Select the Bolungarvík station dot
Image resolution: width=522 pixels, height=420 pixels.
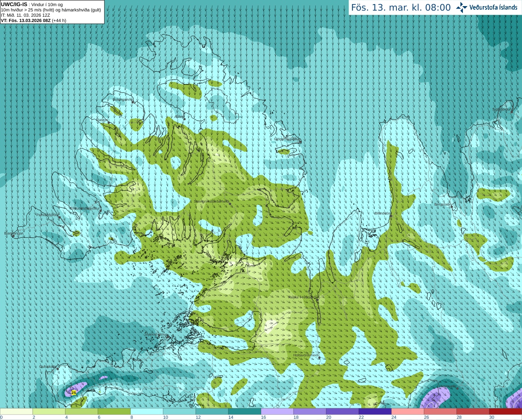[x=133, y=102]
